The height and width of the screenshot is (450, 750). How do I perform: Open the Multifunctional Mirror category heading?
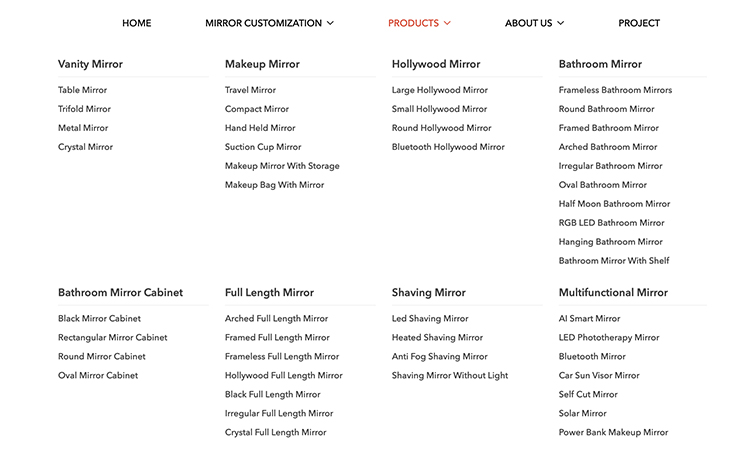tap(613, 293)
